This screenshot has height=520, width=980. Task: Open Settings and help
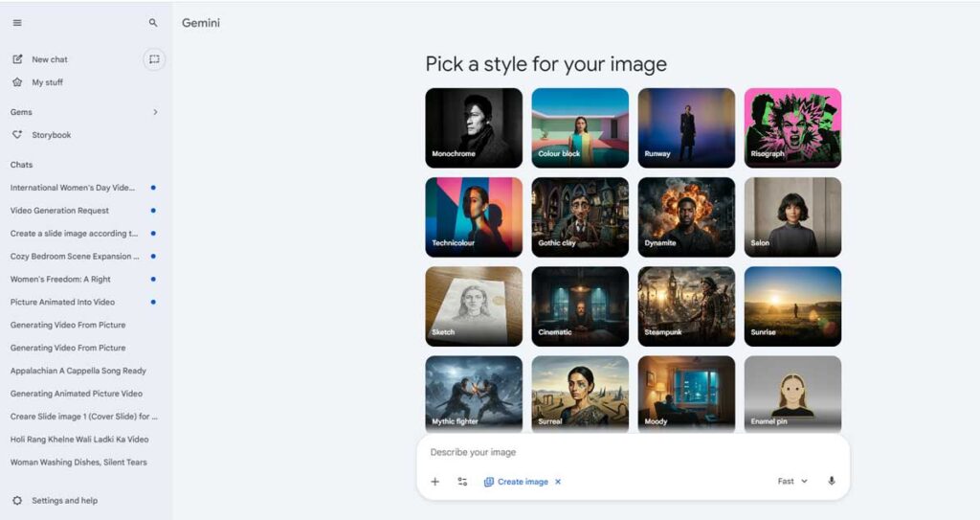(x=63, y=501)
